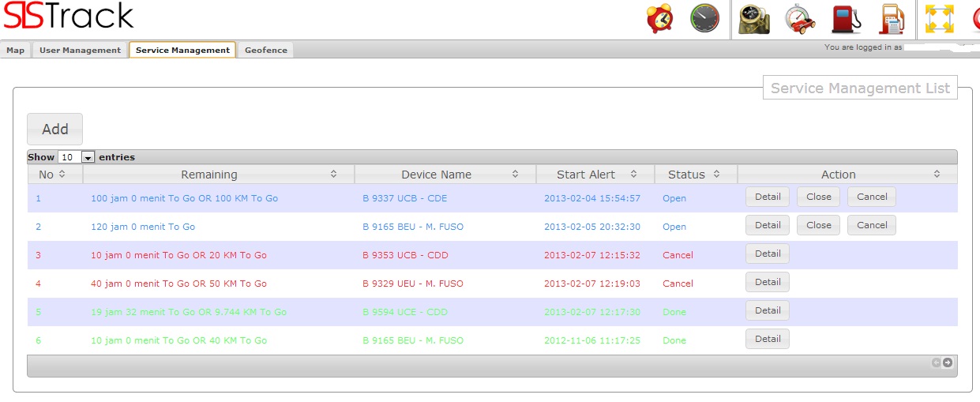The image size is (980, 402).
Task: Close service entry for B 9337 UCB
Action: point(818,197)
